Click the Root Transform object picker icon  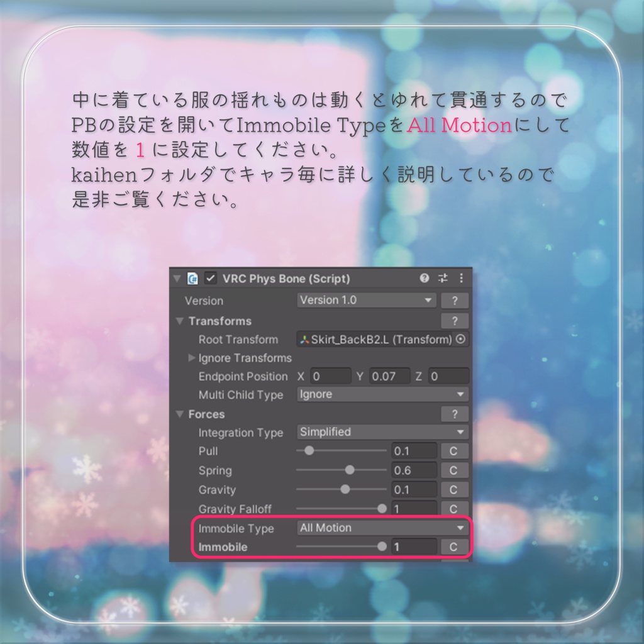point(460,340)
